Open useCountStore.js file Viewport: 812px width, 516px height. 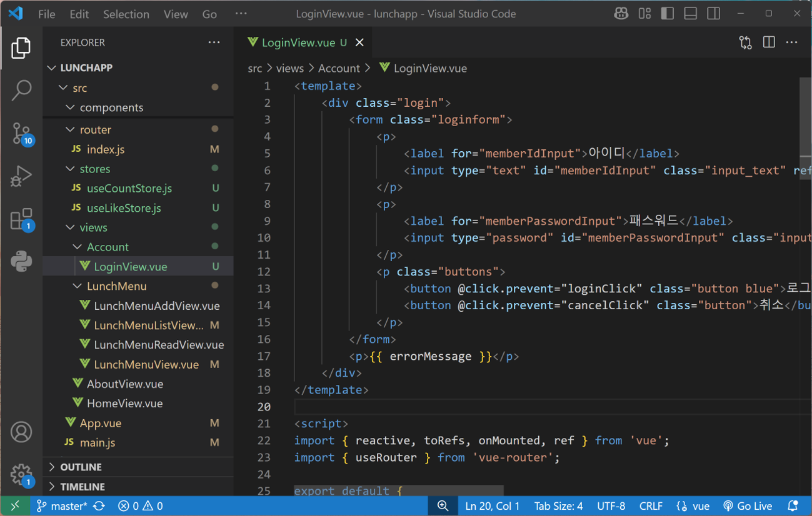[x=138, y=188]
